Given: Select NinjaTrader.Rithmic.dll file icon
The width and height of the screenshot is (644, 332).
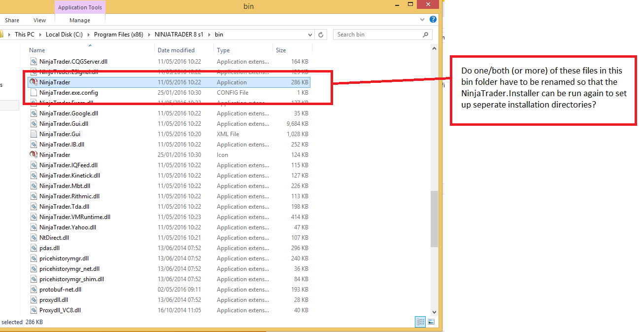Looking at the screenshot, I should (34, 196).
